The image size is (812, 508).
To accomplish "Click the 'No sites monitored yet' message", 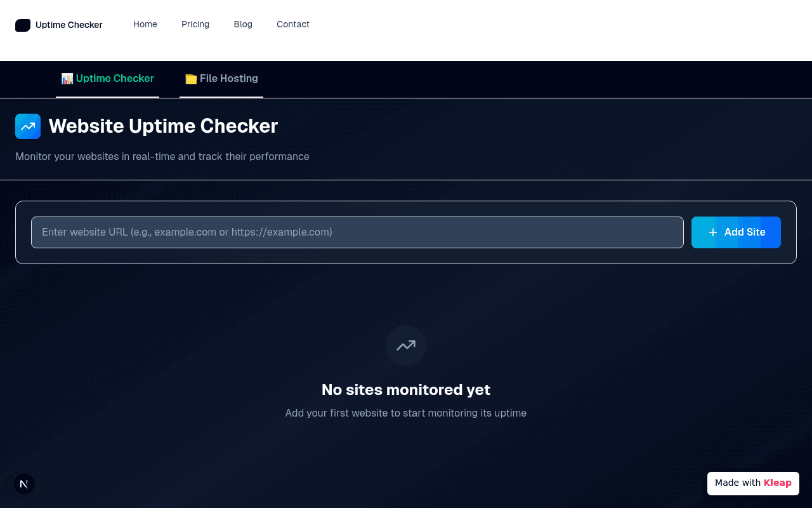I will coord(406,389).
